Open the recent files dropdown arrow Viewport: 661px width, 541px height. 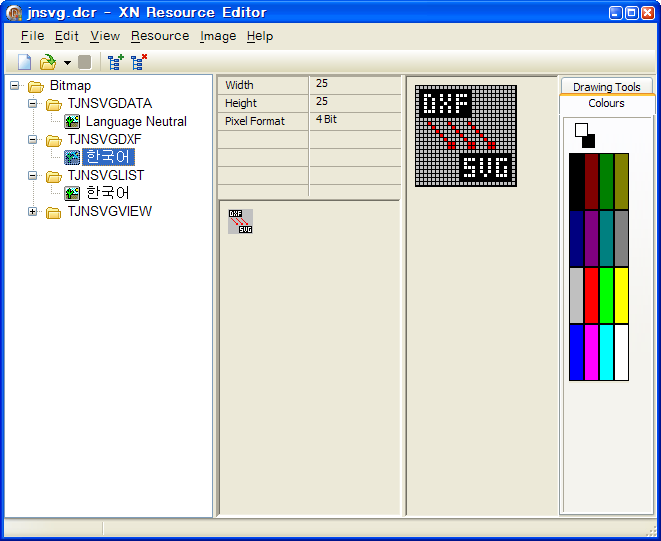(x=67, y=63)
